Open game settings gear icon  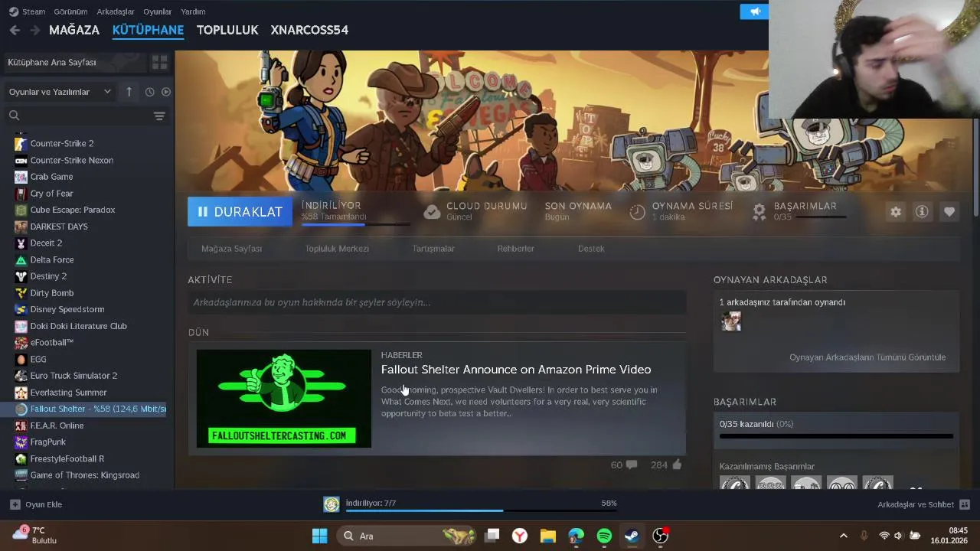pos(896,212)
